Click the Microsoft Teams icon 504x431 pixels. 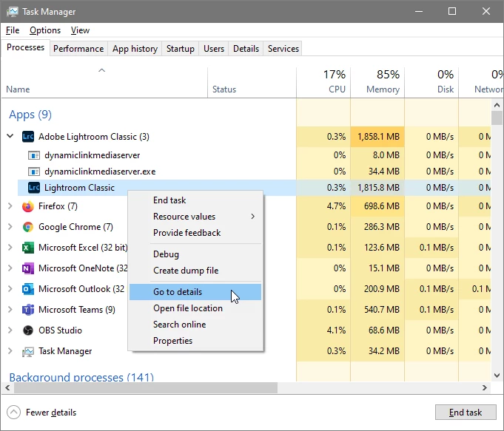[28, 310]
